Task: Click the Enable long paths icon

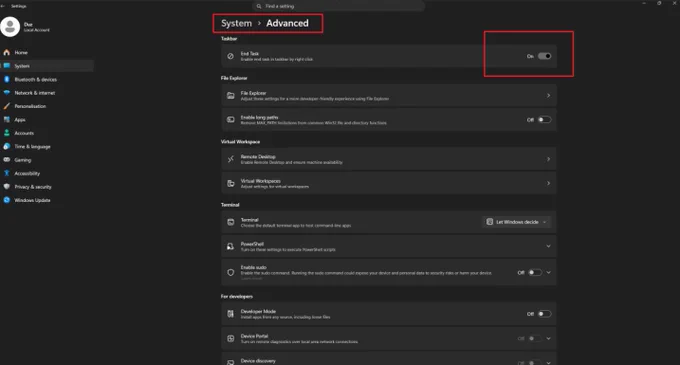Action: pyautogui.click(x=231, y=120)
